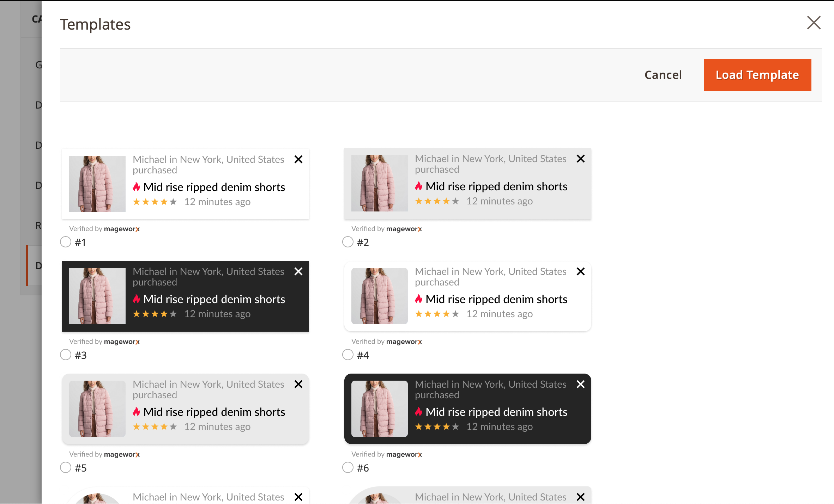Viewport: 834px width, 504px height.
Task: Click the X icon on template #5 preview
Action: 298,384
